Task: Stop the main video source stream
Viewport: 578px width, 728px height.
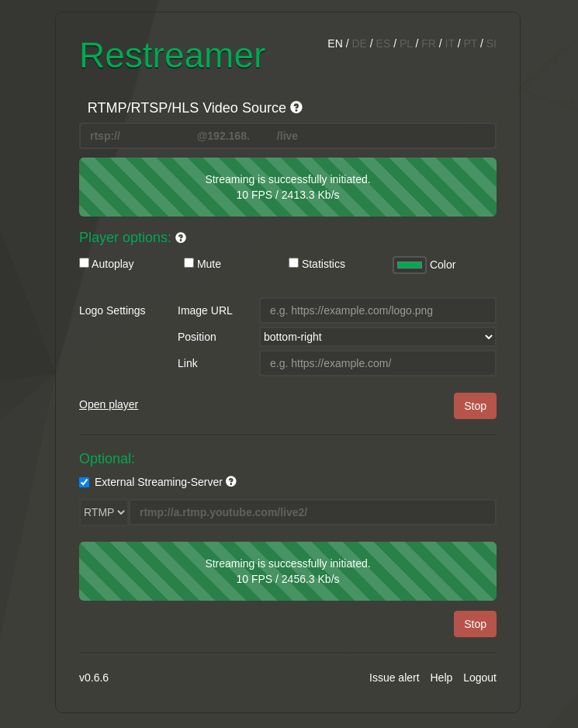Action: (x=475, y=406)
